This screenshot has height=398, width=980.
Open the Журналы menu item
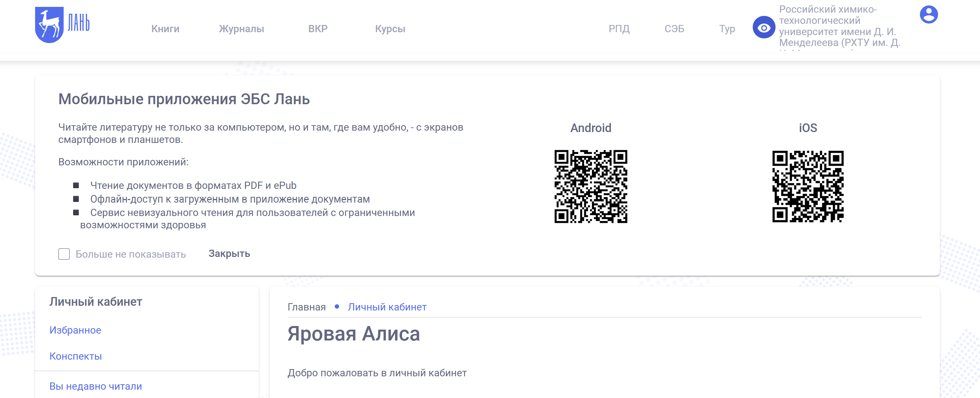pos(241,29)
